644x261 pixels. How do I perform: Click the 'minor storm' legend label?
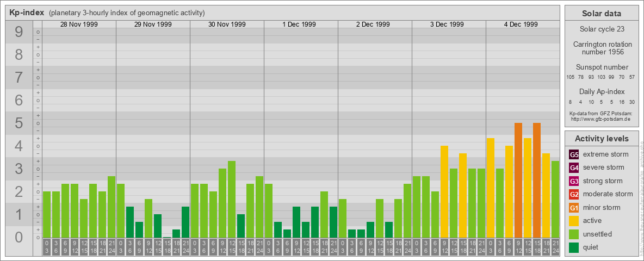(602, 208)
